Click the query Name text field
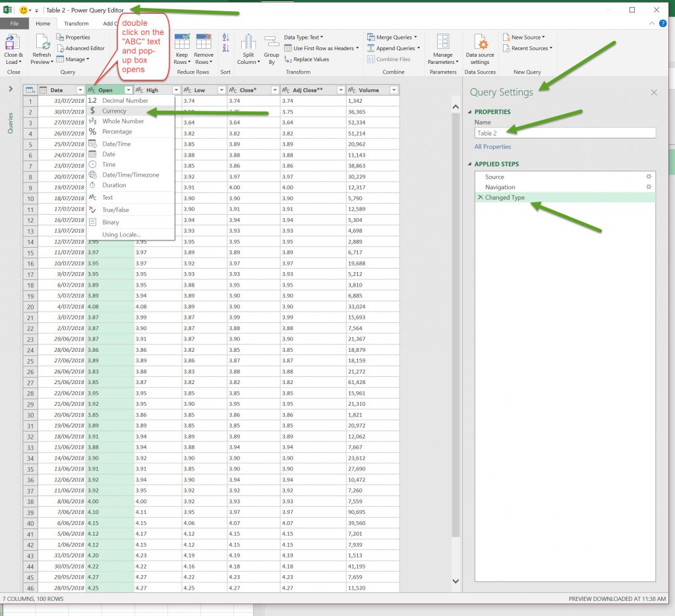675x616 pixels. 565,133
